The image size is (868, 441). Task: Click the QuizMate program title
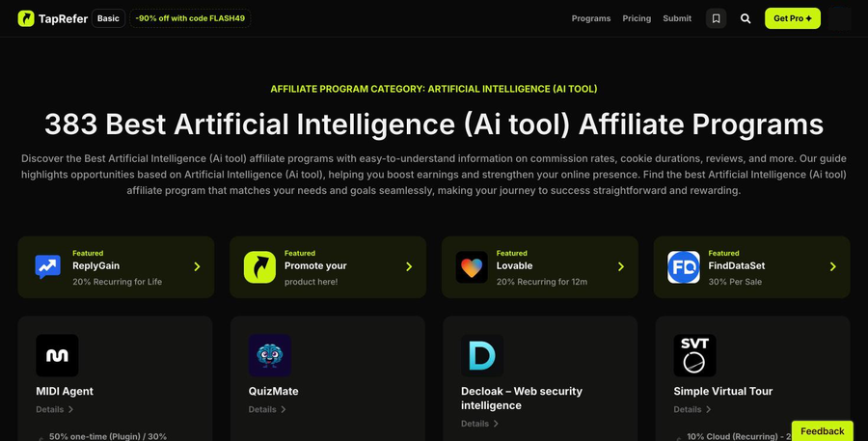click(274, 391)
